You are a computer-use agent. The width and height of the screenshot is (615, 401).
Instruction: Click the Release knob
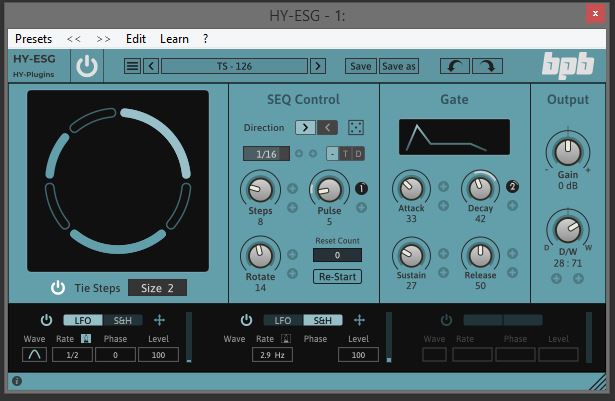[480, 255]
